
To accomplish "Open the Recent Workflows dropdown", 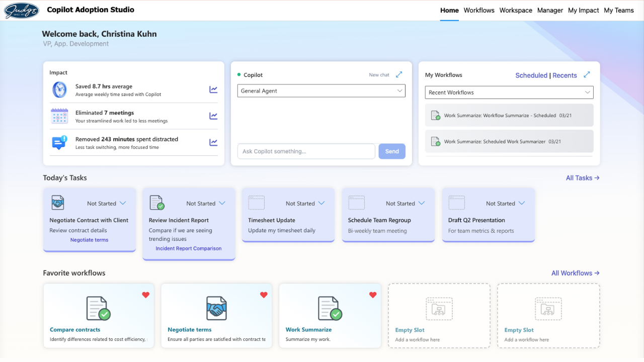I will click(509, 93).
